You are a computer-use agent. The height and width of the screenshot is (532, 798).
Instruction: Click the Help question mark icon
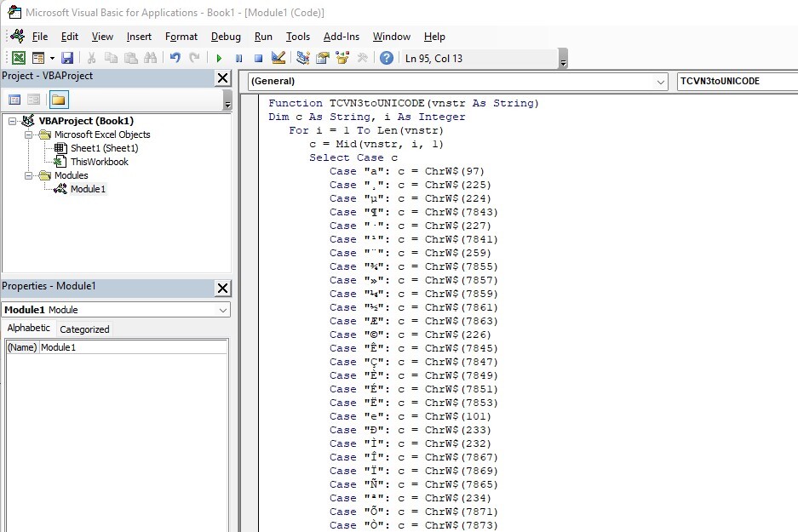pos(387,58)
